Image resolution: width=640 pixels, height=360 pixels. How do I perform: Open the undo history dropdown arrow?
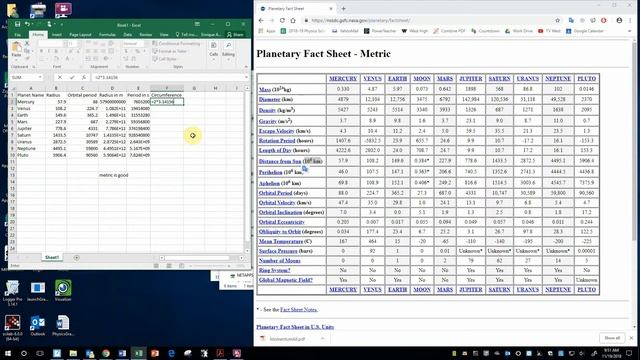pos(33,24)
